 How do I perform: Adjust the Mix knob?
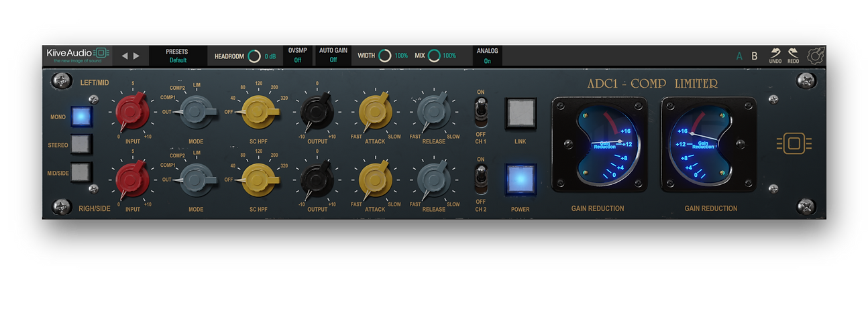434,56
